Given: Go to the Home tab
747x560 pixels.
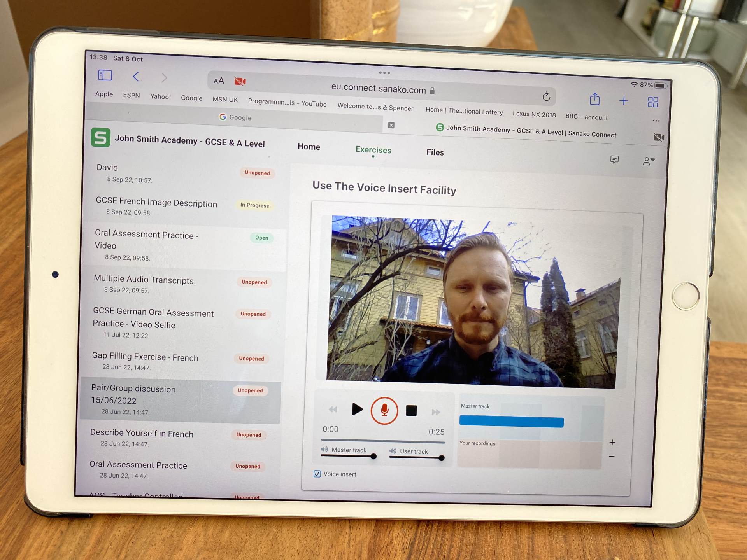Looking at the screenshot, I should (309, 147).
